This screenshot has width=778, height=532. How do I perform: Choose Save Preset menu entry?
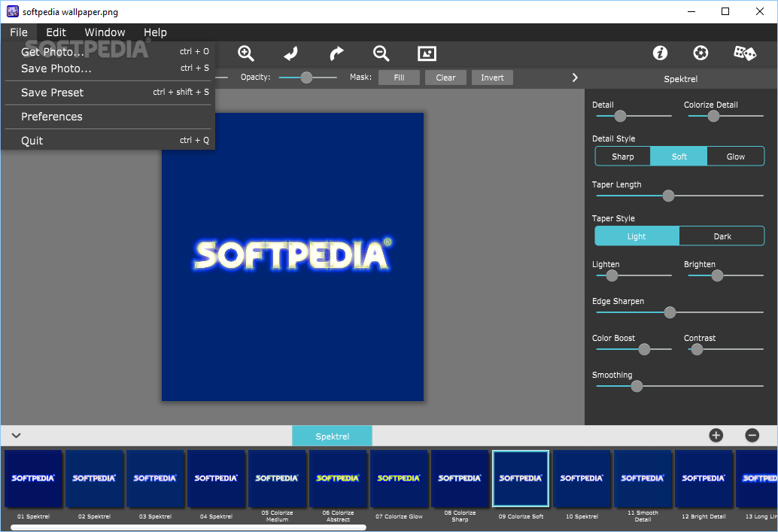tap(108, 93)
